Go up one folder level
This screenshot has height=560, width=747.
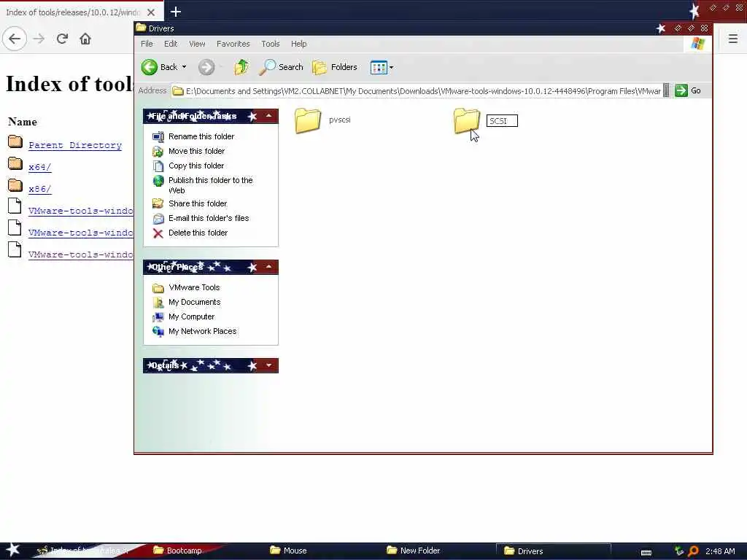point(241,67)
